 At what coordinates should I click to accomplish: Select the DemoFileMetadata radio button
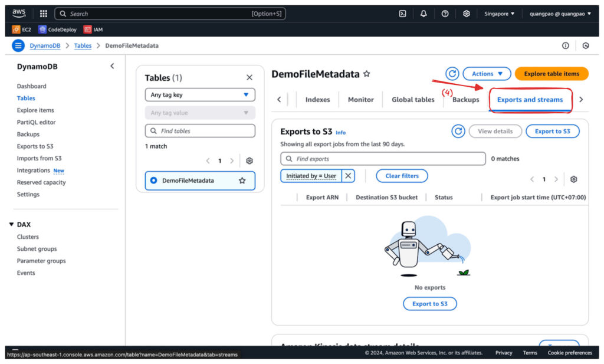tap(154, 181)
